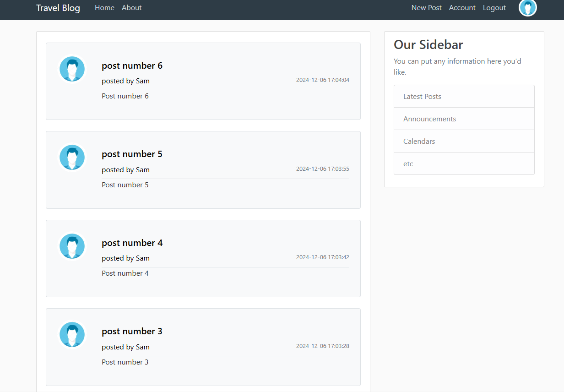Viewport: 564px width, 392px height.
Task: Open the Account page
Action: (462, 8)
